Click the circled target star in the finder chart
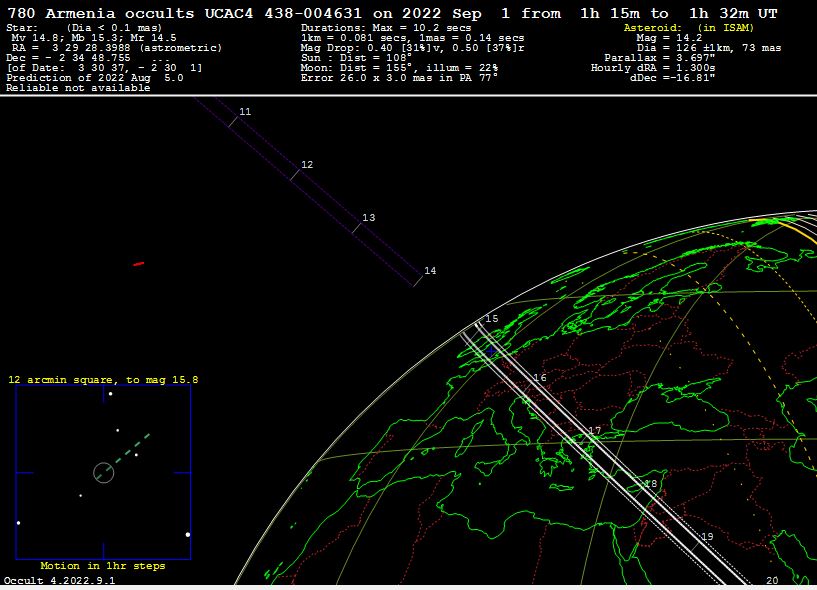The height and width of the screenshot is (590, 817). [x=103, y=471]
